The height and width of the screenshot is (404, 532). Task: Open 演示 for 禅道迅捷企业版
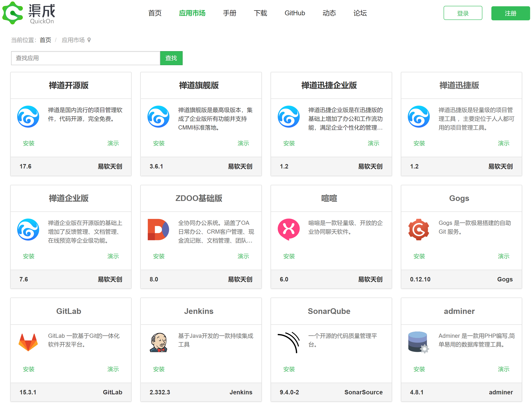[x=373, y=143]
